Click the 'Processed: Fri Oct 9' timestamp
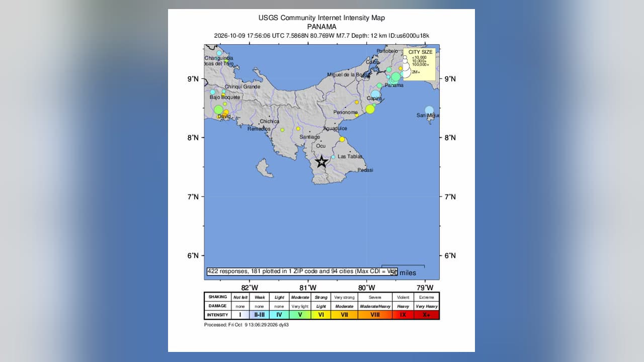 [x=247, y=325]
